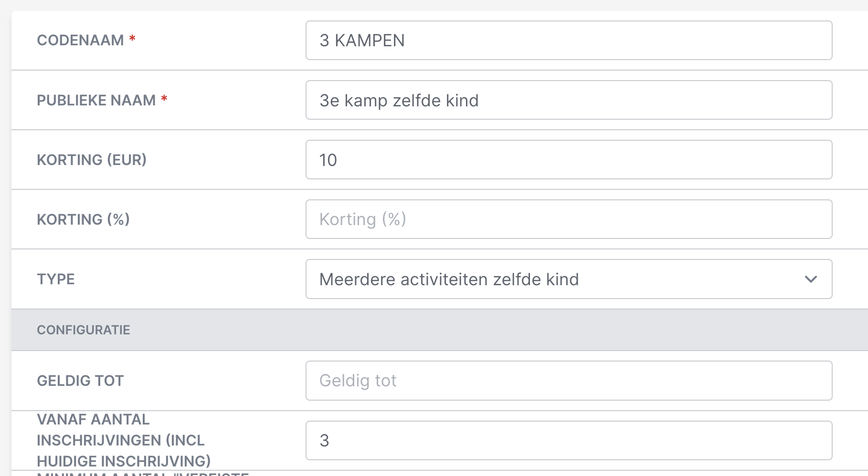Click the grey Configuratie divider bar's empty area
Image resolution: width=868 pixels, height=476 pixels.
tap(477, 330)
